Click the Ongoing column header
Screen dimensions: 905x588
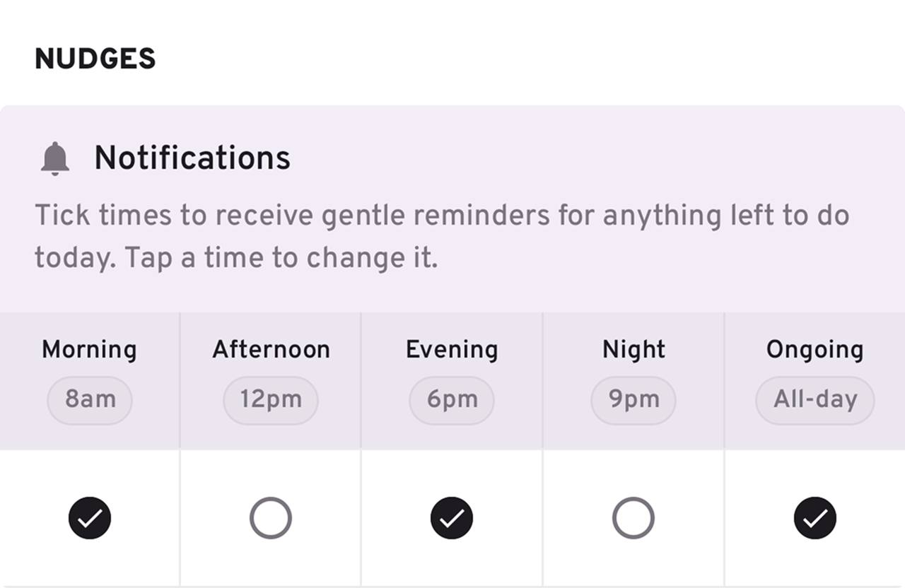(814, 349)
